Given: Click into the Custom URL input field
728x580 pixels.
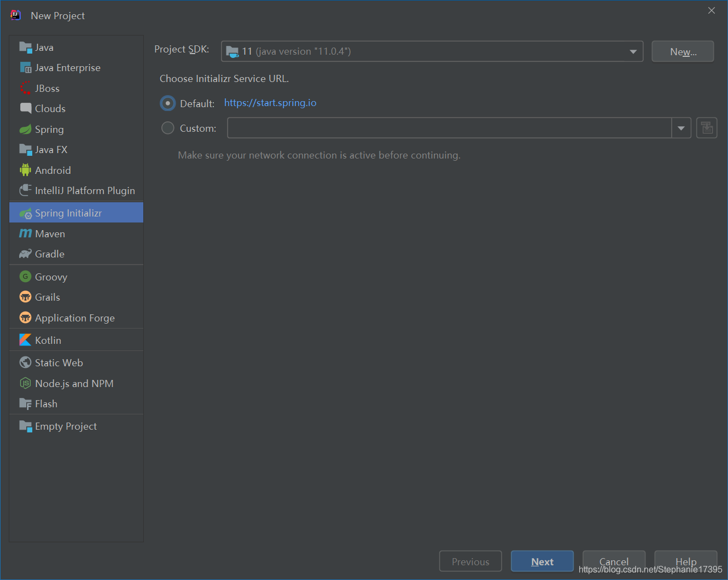Looking at the screenshot, I should [450, 128].
